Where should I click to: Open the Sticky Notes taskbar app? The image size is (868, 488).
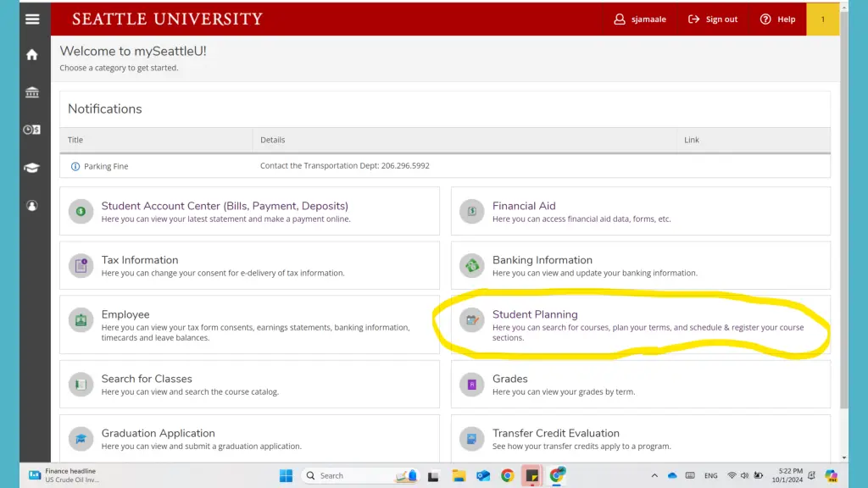pyautogui.click(x=532, y=475)
